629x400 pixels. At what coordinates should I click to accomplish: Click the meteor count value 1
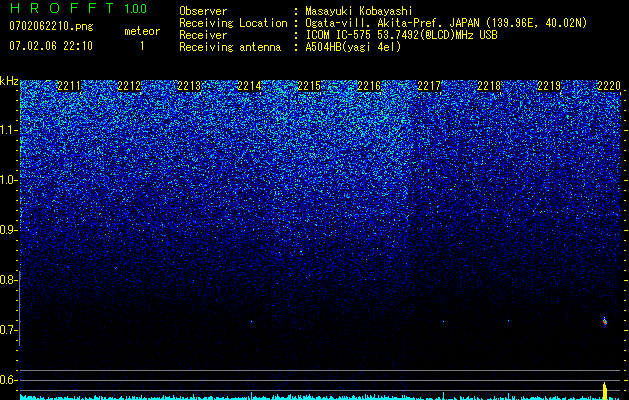(x=142, y=46)
